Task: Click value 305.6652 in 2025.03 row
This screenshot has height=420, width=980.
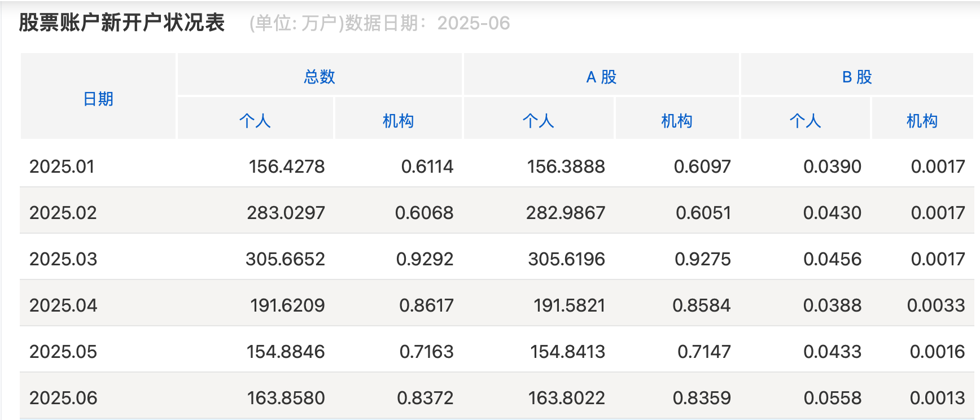Action: click(x=286, y=259)
